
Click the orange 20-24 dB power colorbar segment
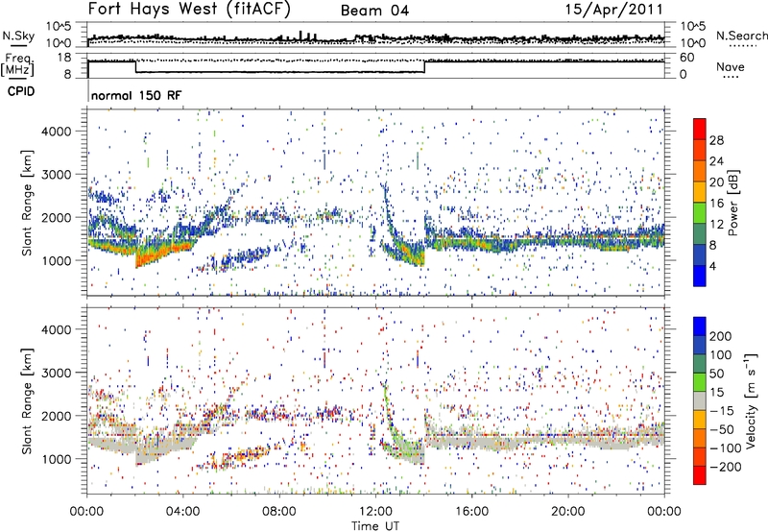tap(700, 171)
